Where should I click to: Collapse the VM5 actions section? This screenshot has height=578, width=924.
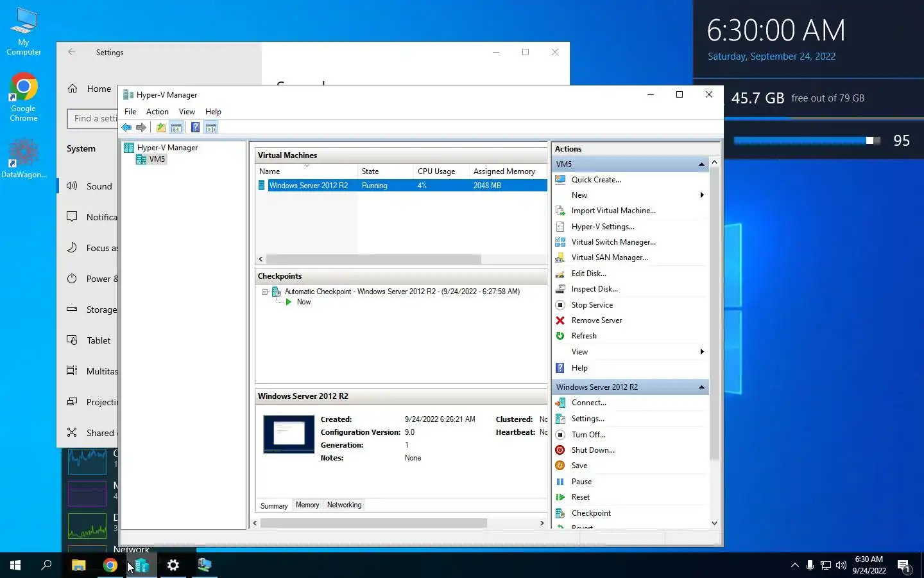click(701, 164)
